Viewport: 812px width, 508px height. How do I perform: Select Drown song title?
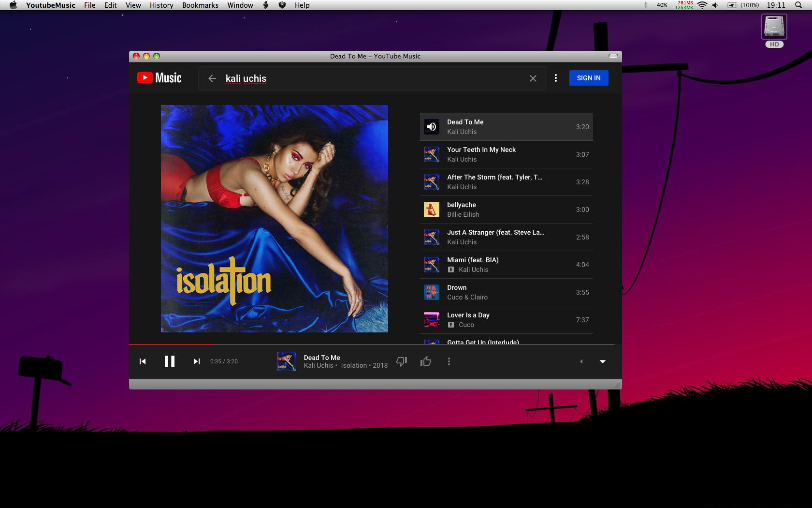coord(457,287)
